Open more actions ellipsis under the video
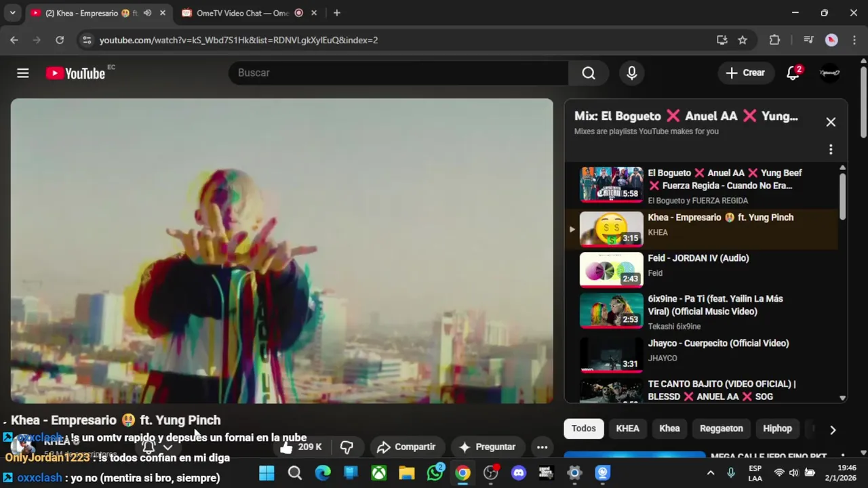868x488 pixels. [x=542, y=447]
